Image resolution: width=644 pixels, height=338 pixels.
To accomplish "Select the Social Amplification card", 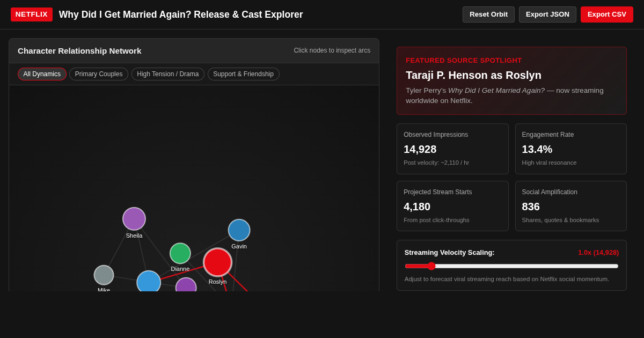I will tap(570, 206).
